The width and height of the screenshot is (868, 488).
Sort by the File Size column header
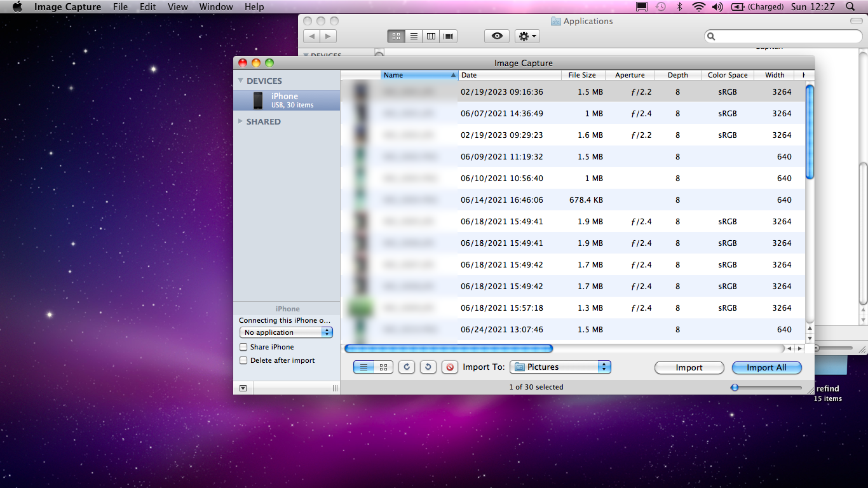pyautogui.click(x=583, y=75)
